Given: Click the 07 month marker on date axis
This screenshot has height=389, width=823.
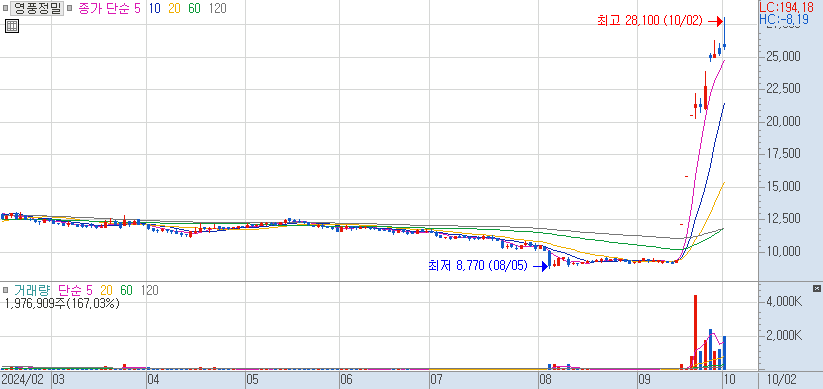Looking at the screenshot, I should [437, 380].
